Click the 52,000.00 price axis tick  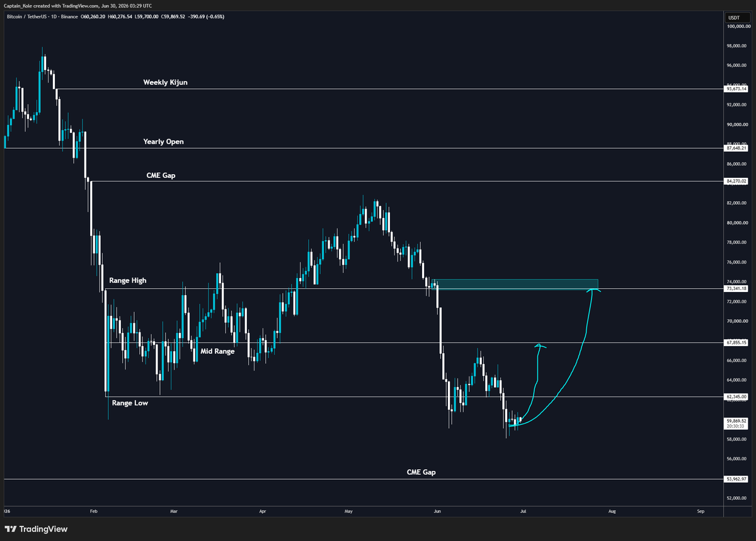tap(736, 499)
